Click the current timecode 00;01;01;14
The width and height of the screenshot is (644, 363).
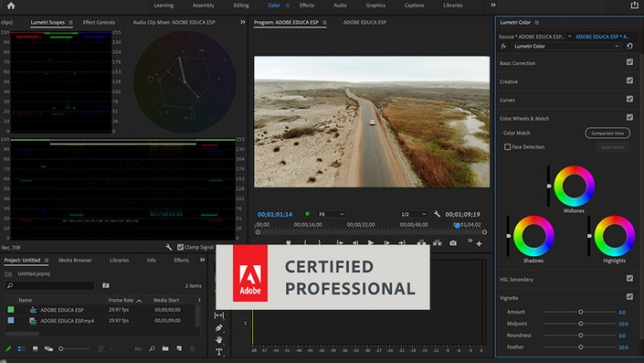click(x=275, y=214)
